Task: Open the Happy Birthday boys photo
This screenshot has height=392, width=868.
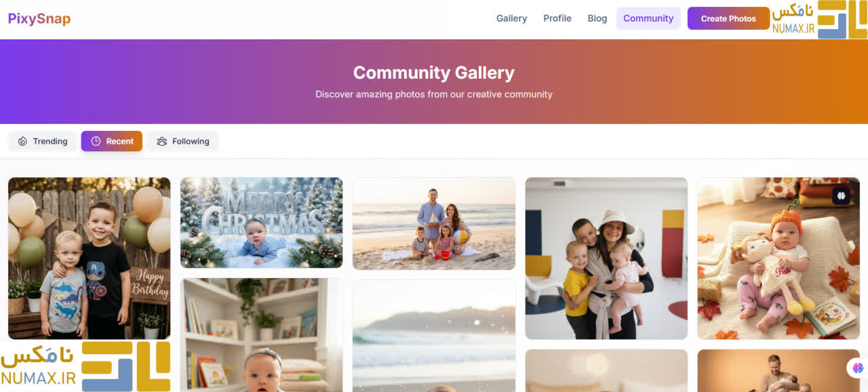Action: (x=90, y=258)
